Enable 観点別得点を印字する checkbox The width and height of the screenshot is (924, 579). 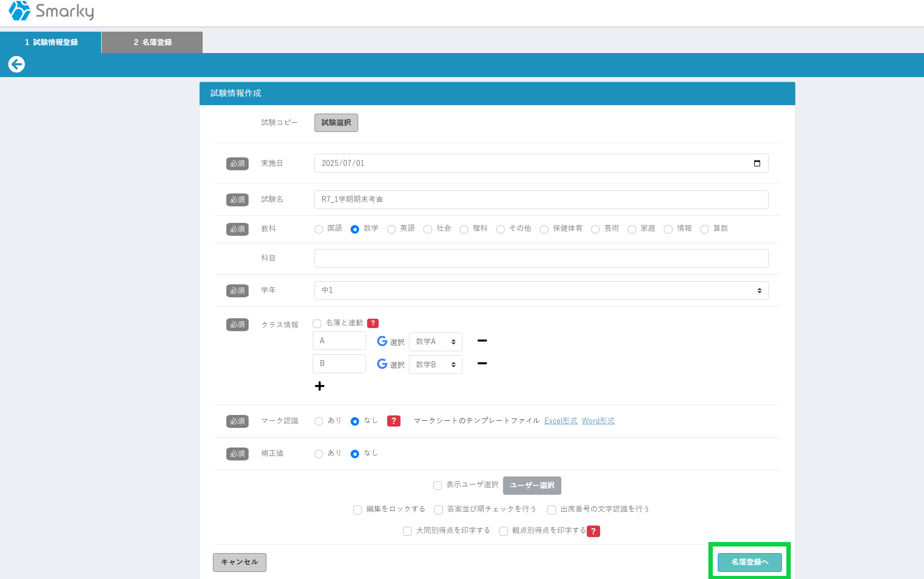click(503, 531)
